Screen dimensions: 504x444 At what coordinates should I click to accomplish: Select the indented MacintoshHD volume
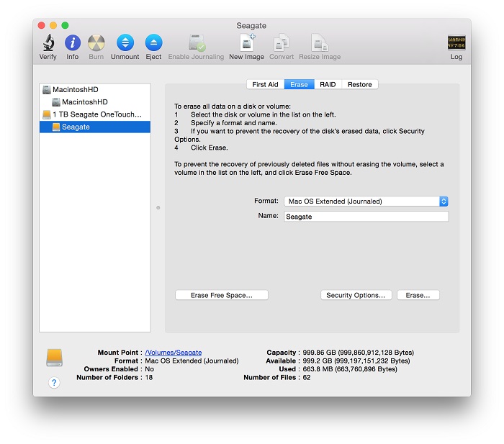(x=95, y=102)
